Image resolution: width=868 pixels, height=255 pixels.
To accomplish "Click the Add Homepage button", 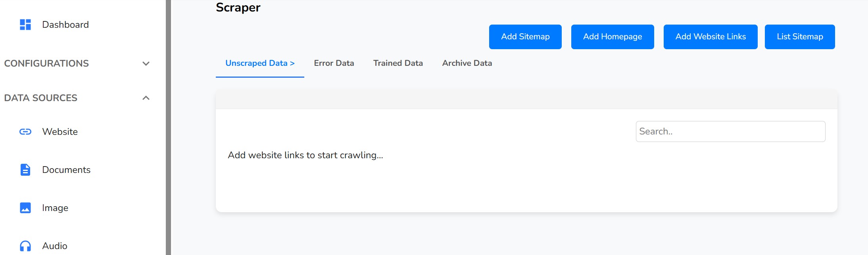I will [612, 37].
